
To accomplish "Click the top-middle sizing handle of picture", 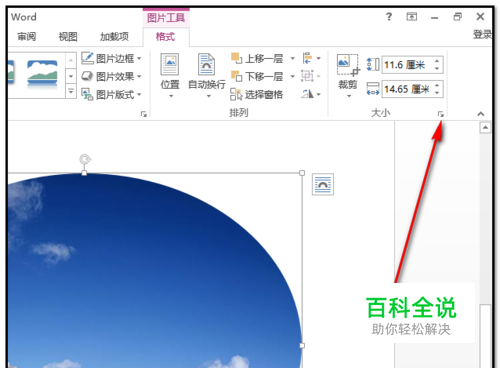I will (84, 173).
